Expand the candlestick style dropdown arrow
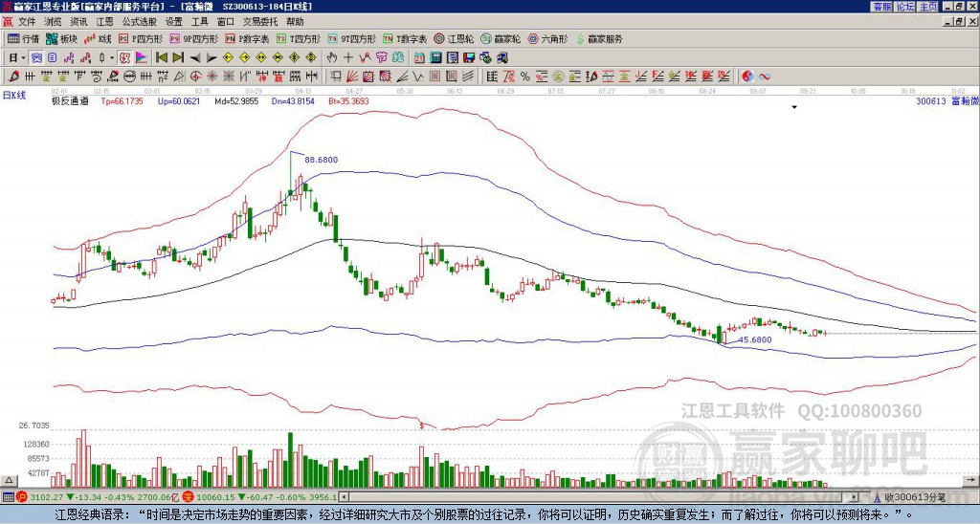 [x=112, y=58]
